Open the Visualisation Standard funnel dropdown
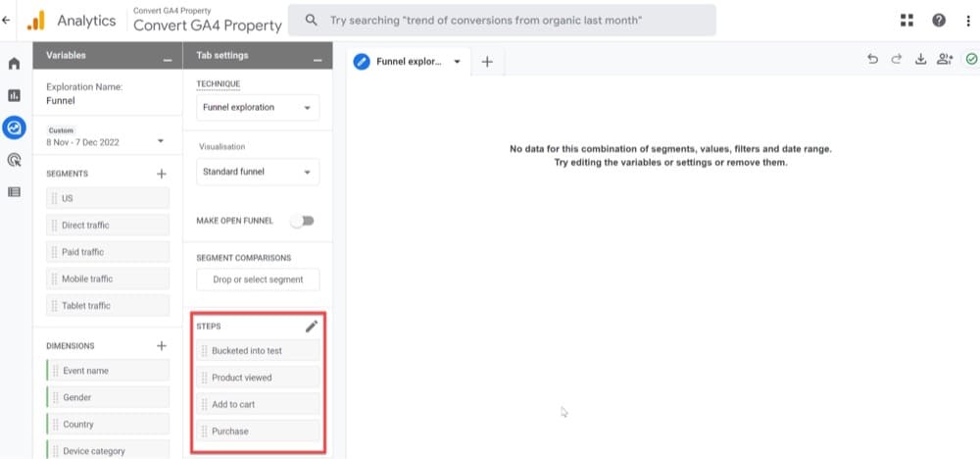The height and width of the screenshot is (459, 980). point(258,173)
